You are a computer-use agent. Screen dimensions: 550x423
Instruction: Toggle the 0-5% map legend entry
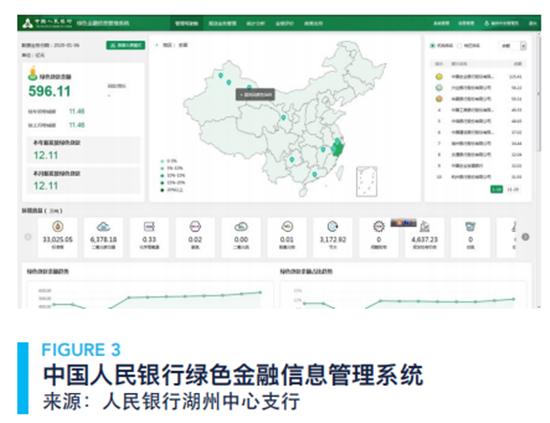tap(169, 161)
